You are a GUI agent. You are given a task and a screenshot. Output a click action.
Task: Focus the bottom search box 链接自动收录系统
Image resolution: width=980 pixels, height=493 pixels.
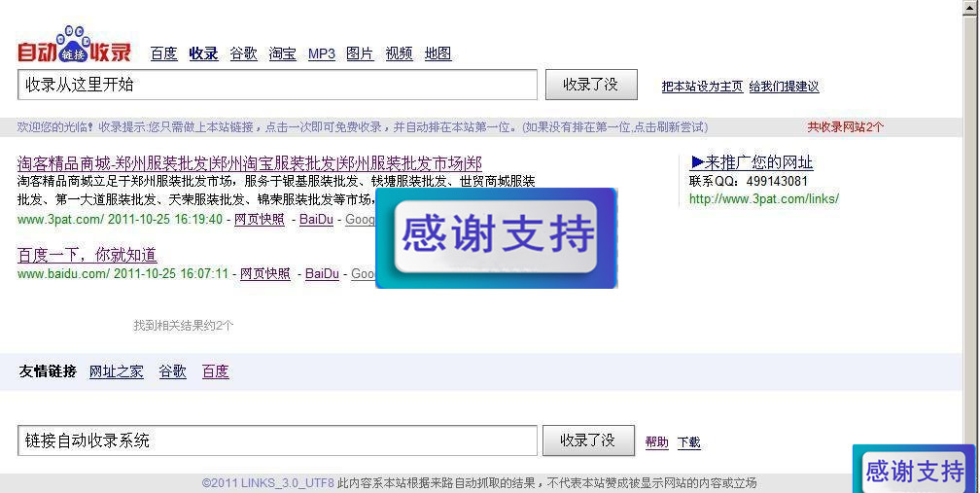[277, 440]
